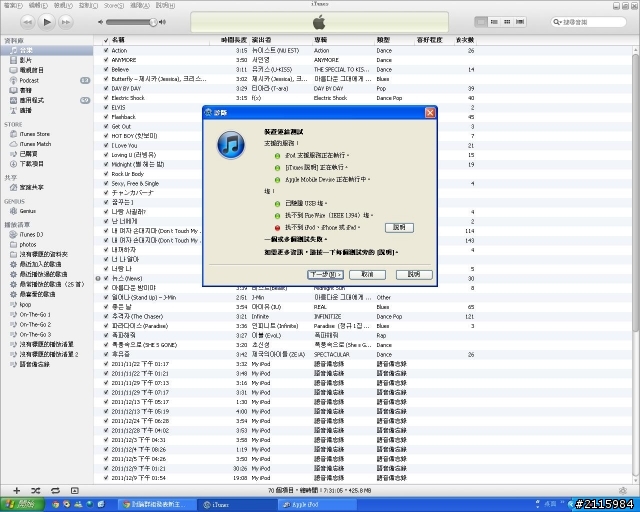640x512 pixels.
Task: Switch to Cover Flow view
Action: click(x=520, y=22)
